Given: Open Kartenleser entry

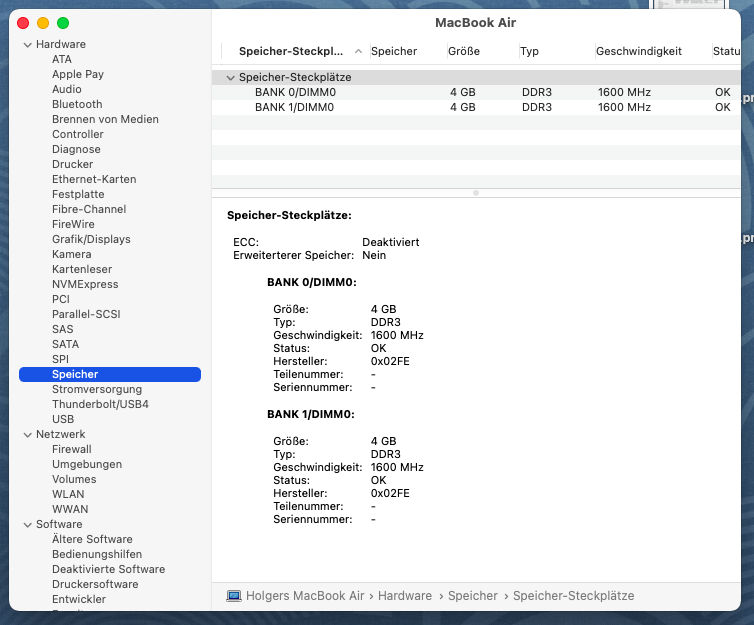Looking at the screenshot, I should [82, 269].
